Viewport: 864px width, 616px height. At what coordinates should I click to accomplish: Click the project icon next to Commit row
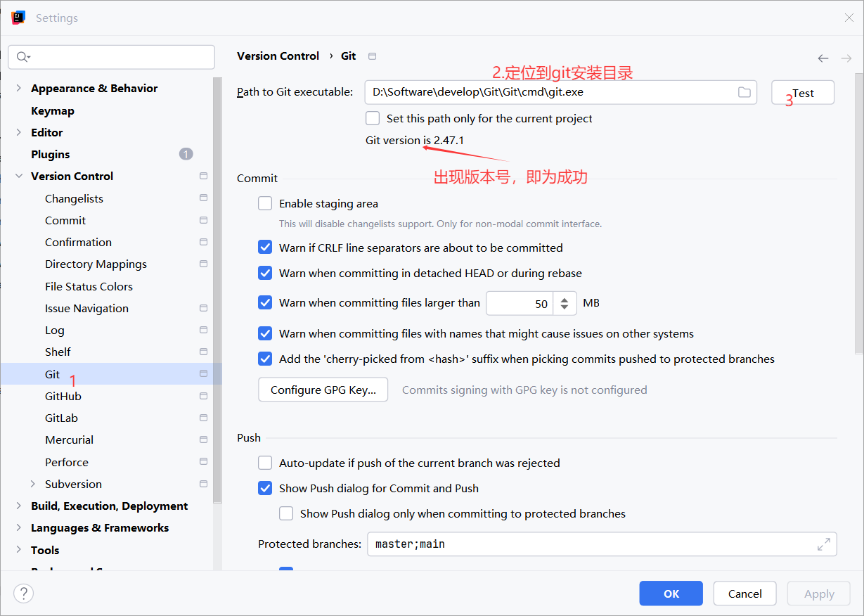click(203, 220)
